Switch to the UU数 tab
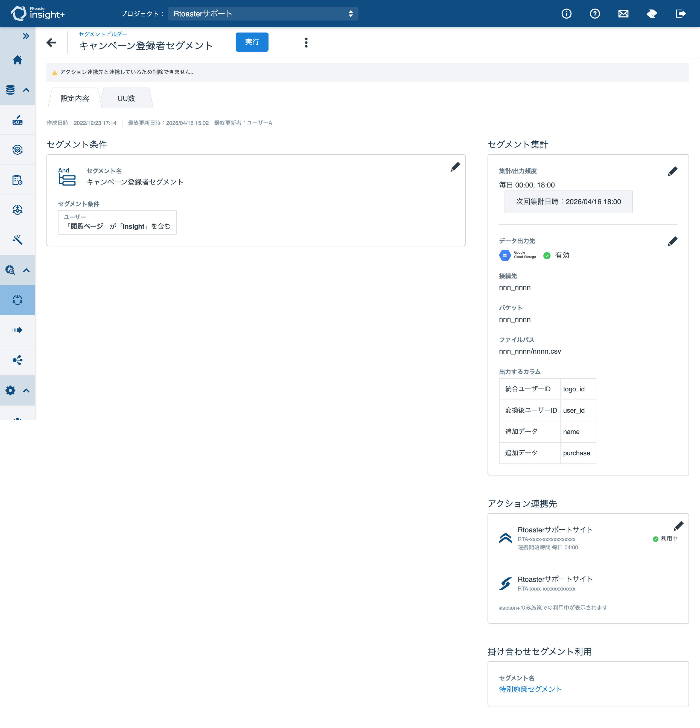This screenshot has width=700, height=728. [126, 98]
